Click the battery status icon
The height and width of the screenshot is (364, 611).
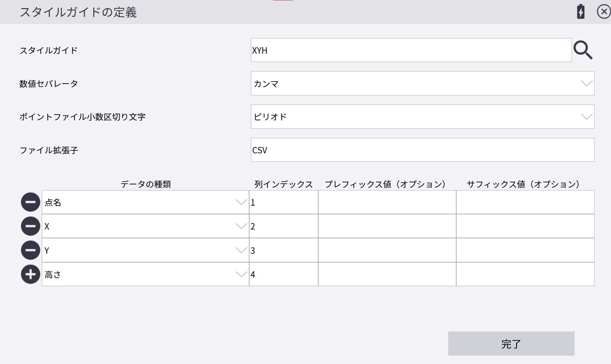pyautogui.click(x=580, y=12)
